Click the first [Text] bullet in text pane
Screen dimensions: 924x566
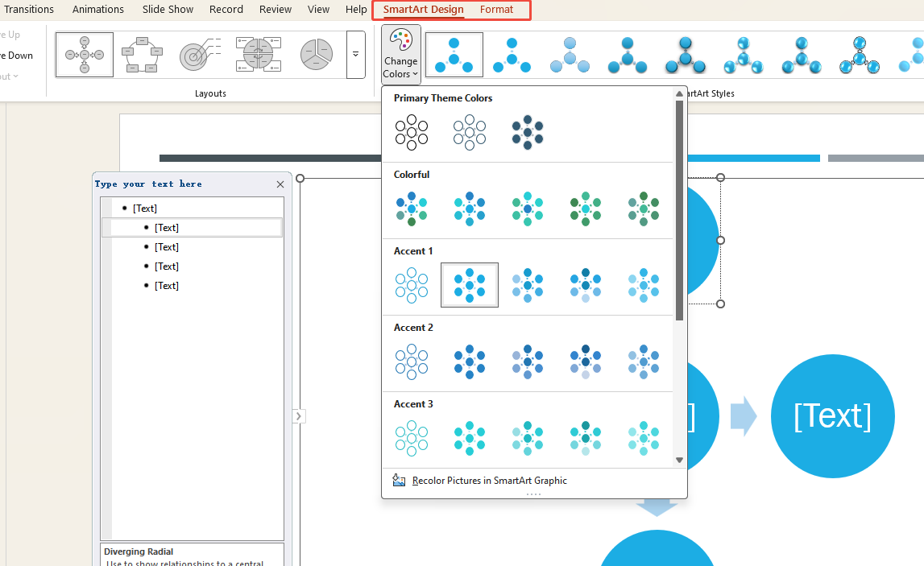145,209
